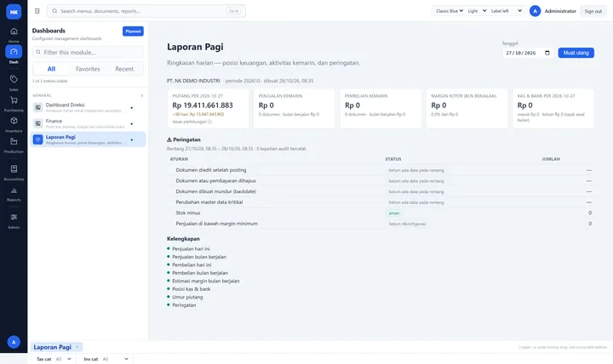The width and height of the screenshot is (613, 364).
Task: Click 'Penjualan di bawah margin minimum' row
Action: click(x=381, y=224)
